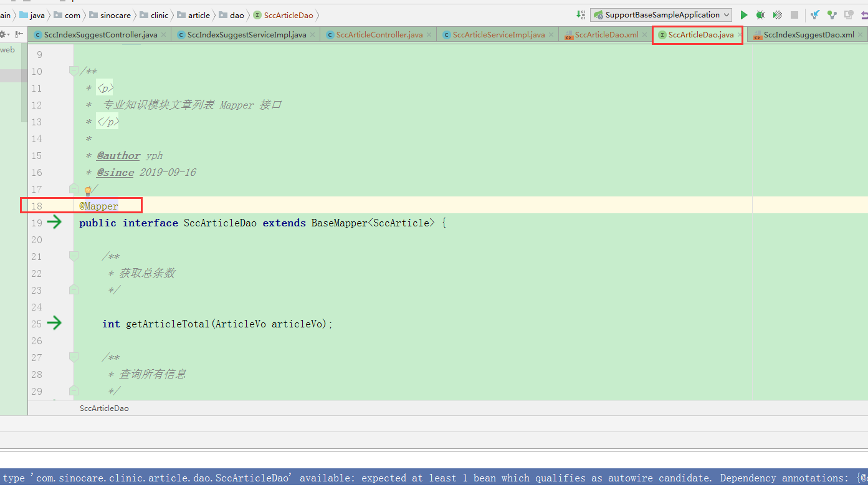
Task: Open the SccArticleController.java tab
Action: [379, 35]
